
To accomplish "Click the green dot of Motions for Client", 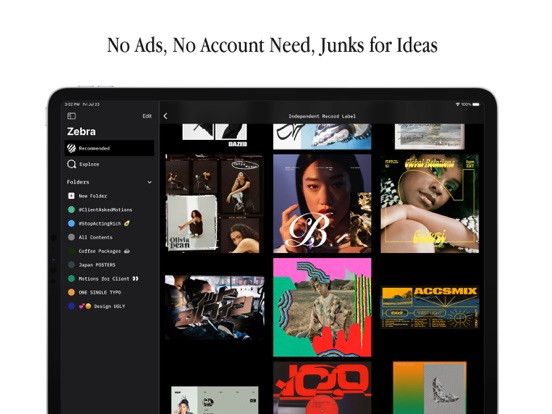I will [x=71, y=278].
